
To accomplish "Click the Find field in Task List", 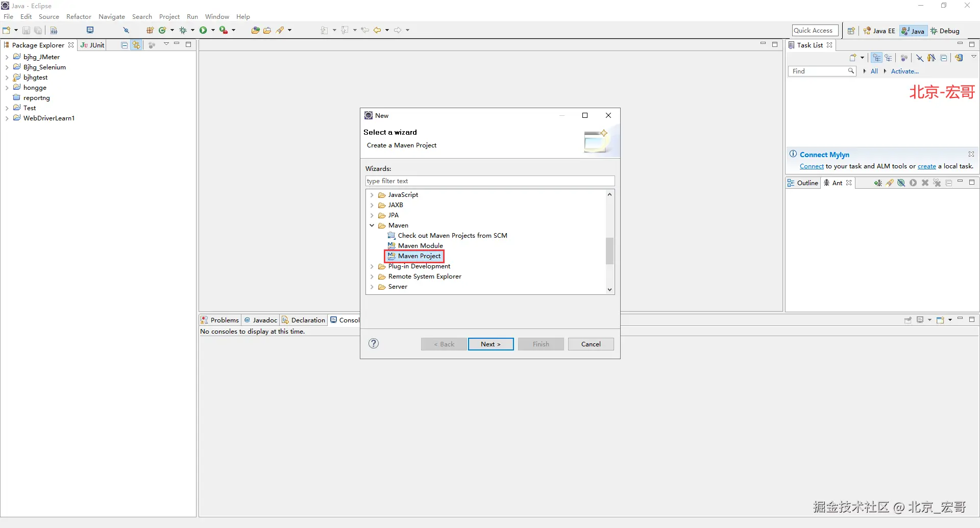I will [822, 71].
